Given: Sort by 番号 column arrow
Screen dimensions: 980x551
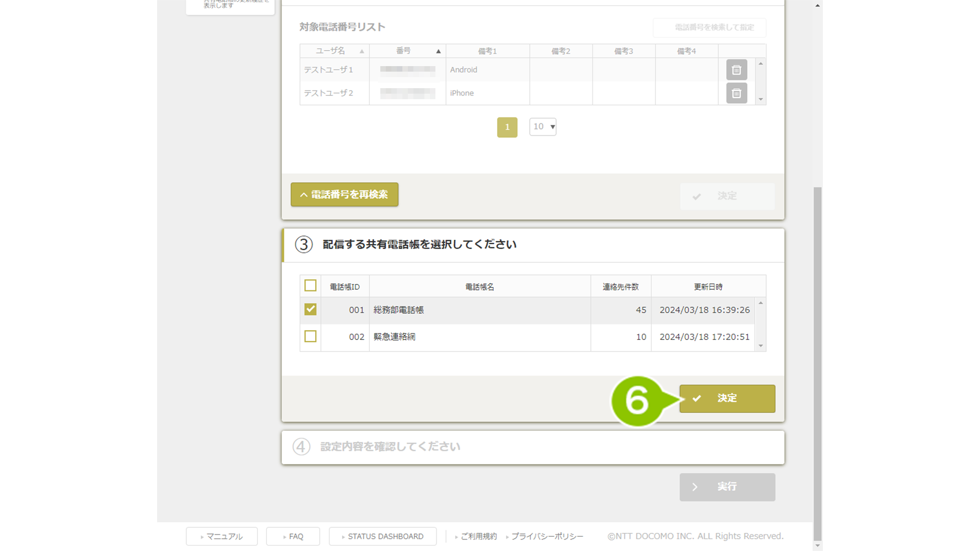Looking at the screenshot, I should point(438,51).
